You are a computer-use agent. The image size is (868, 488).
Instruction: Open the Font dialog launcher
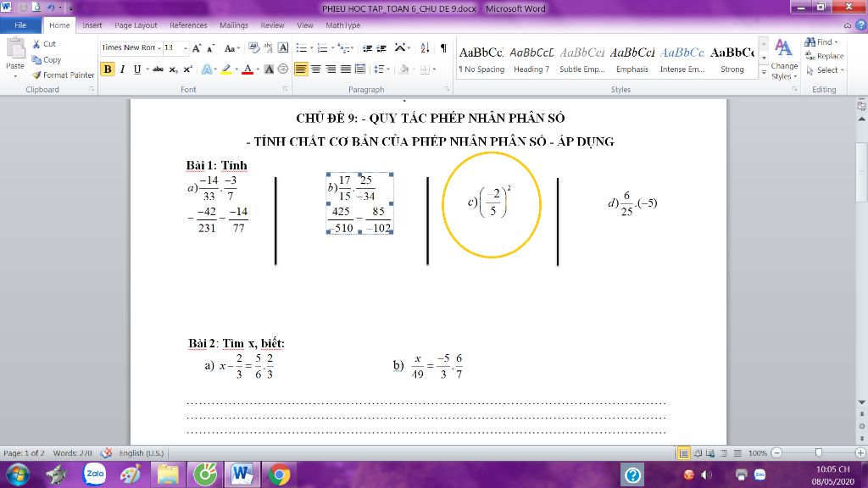pos(286,89)
